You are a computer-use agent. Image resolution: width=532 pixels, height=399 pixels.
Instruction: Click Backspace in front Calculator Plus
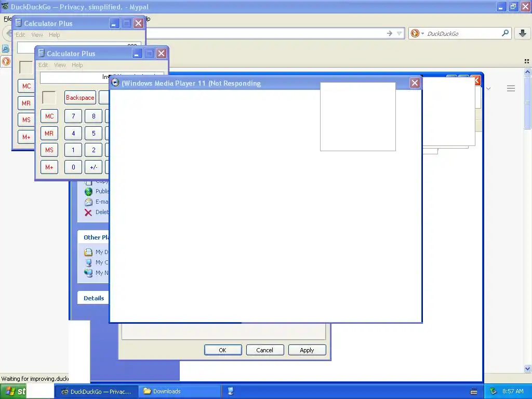click(x=80, y=97)
